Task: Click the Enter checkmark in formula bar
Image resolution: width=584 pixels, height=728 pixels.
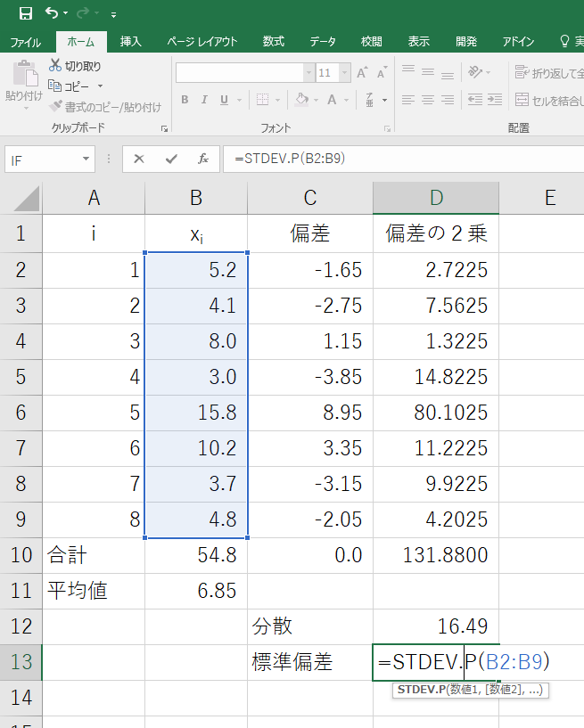Action: tap(171, 159)
